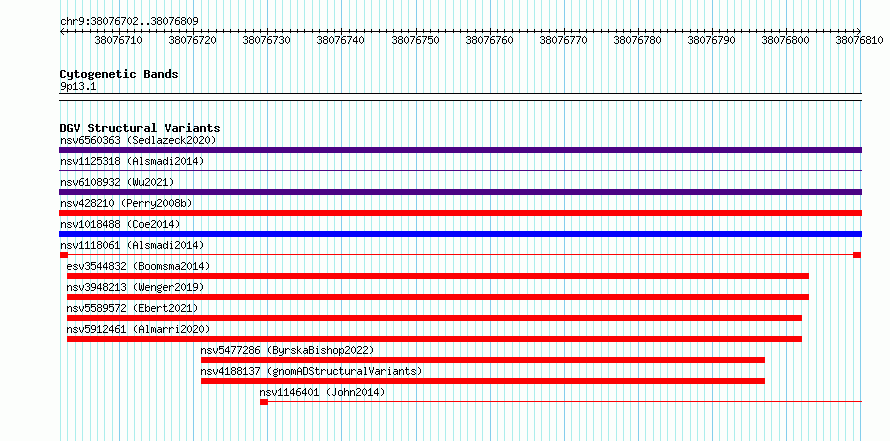Click the 9p13.1 cytogenetic band line
Image resolution: width=890 pixels, height=441 pixels.
[x=460, y=97]
